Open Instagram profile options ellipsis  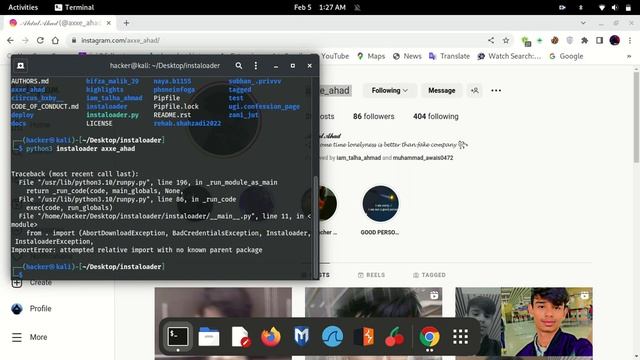pos(496,91)
